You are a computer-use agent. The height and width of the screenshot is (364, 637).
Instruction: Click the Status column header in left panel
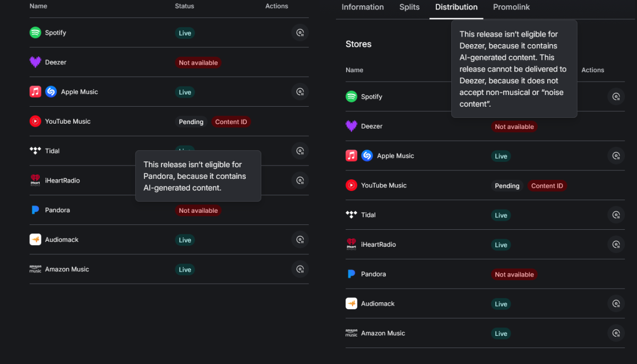pyautogui.click(x=185, y=6)
